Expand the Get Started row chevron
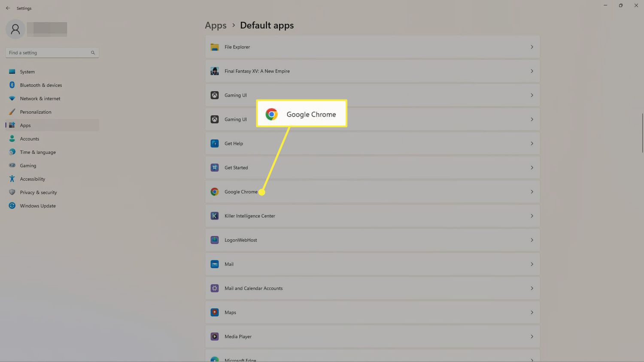 tap(532, 168)
